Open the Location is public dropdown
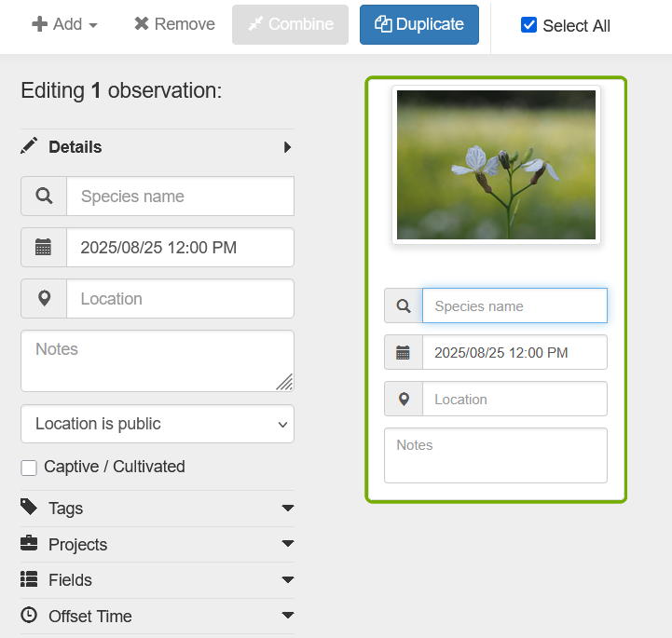 click(157, 424)
